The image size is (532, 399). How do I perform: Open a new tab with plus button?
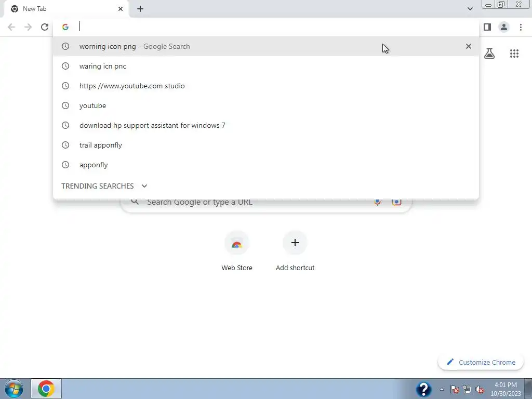point(140,9)
